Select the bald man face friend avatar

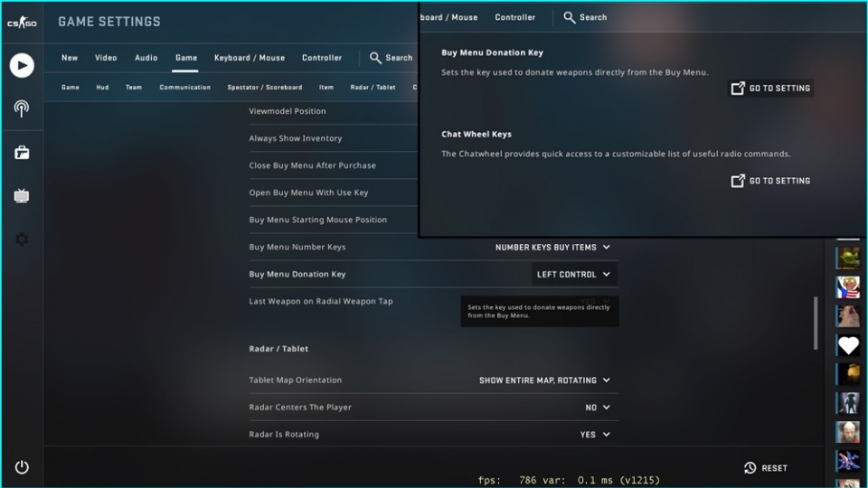point(848,432)
